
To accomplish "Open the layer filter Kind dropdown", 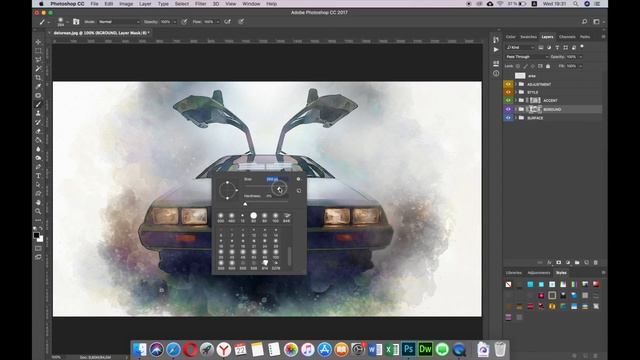I will point(520,48).
